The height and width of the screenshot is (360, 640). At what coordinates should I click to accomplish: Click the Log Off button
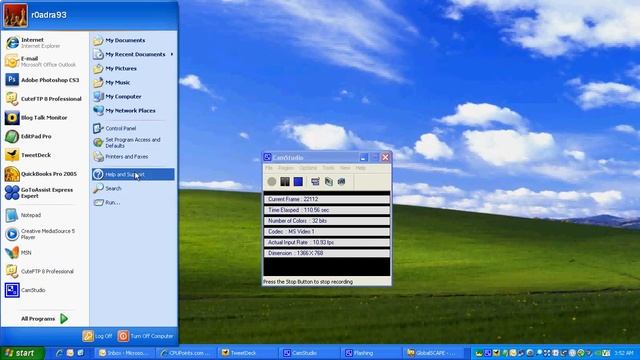click(98, 336)
